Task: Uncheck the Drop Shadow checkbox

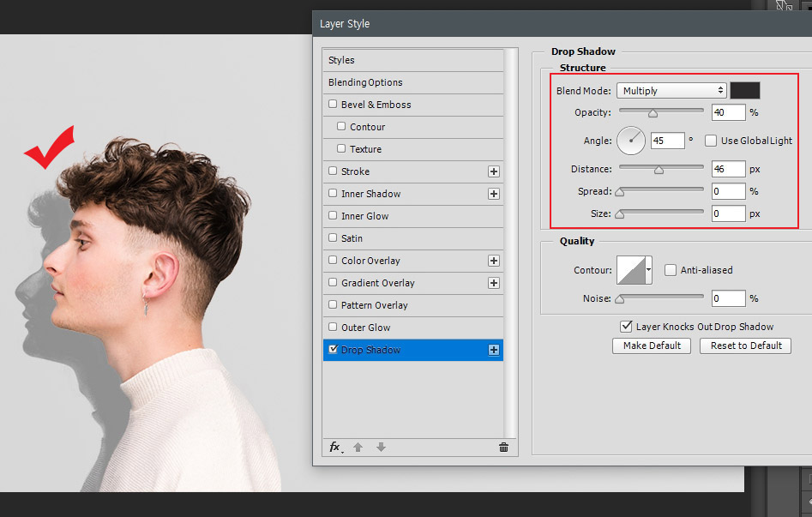Action: (x=333, y=349)
